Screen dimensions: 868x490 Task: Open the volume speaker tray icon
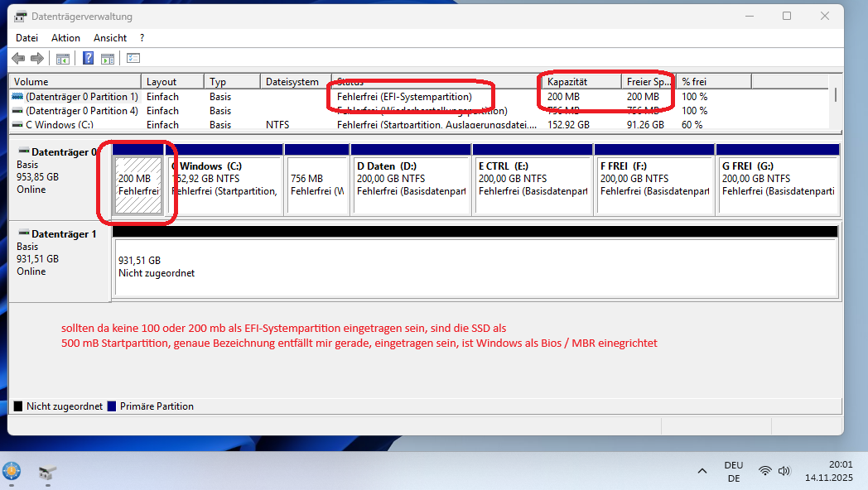[x=784, y=471]
